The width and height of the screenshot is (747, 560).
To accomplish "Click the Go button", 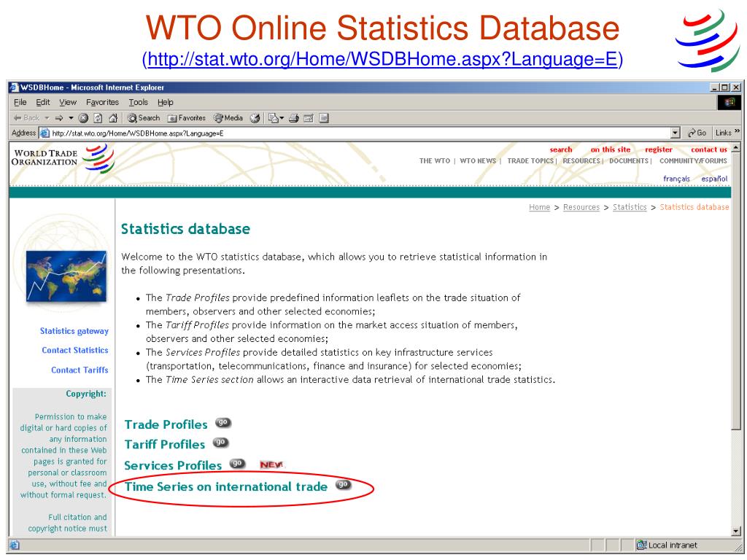I will 697,133.
